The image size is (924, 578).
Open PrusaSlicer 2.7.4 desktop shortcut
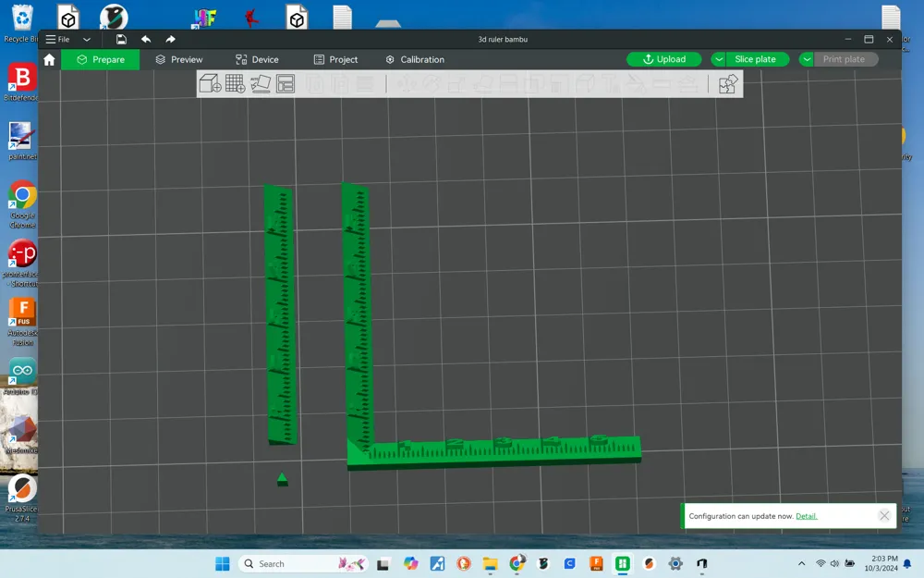[22, 498]
